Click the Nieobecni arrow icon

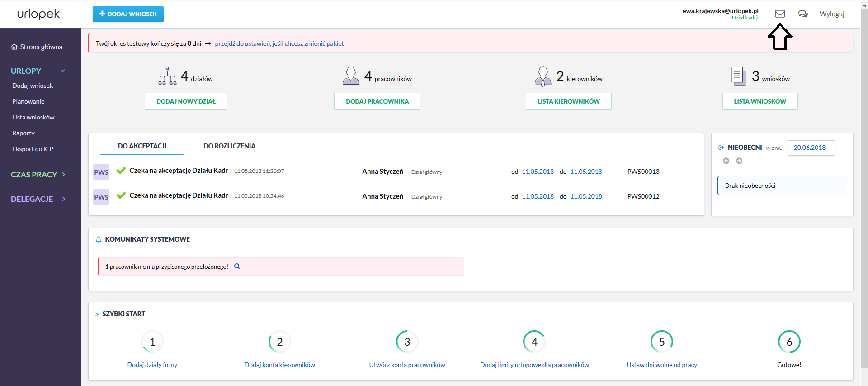[x=721, y=148]
